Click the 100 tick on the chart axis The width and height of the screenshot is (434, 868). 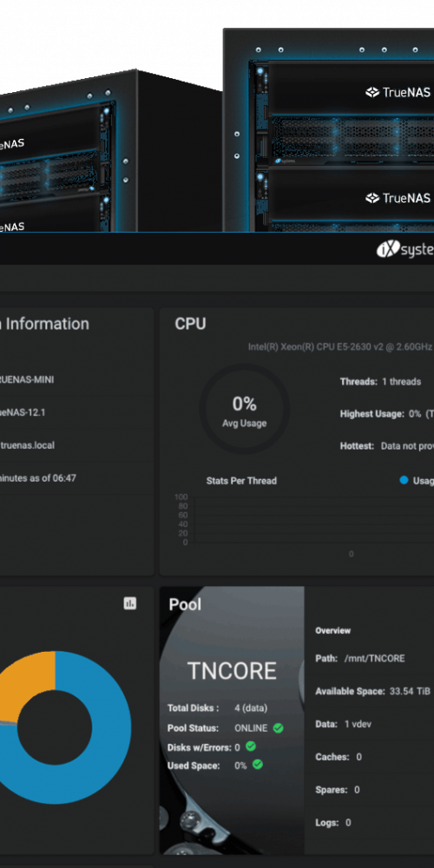point(181,497)
